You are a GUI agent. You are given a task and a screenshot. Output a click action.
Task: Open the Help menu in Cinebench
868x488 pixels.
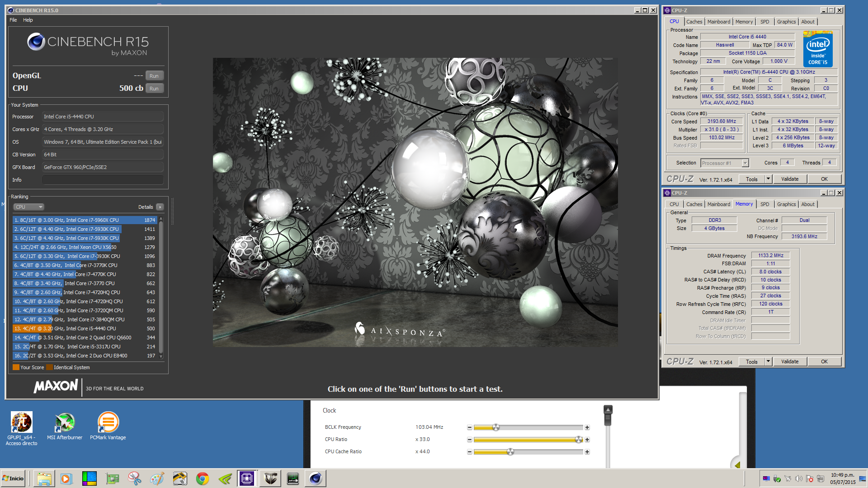28,20
